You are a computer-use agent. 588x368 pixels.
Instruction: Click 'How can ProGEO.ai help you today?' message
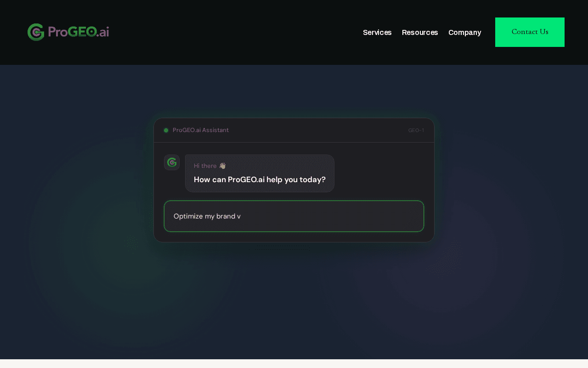pos(260,179)
